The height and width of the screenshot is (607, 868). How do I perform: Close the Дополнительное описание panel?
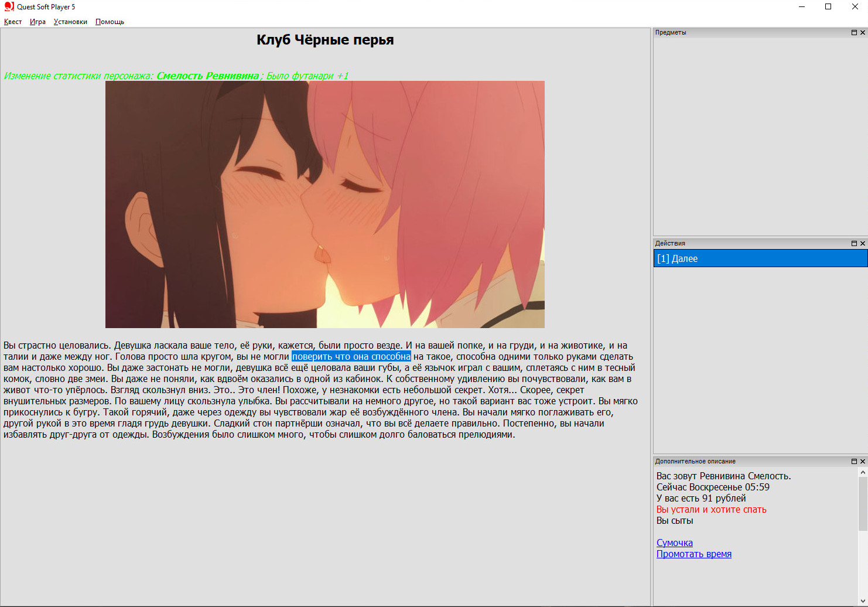(x=863, y=462)
